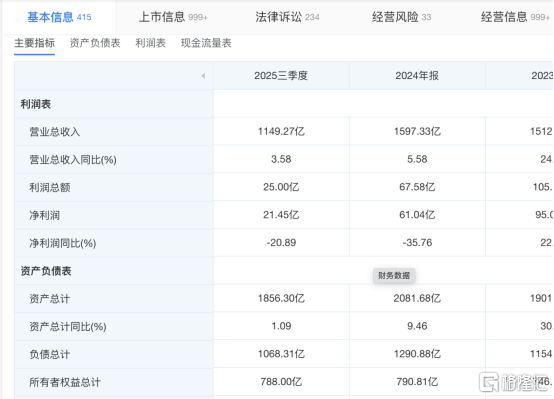Click the 1290.88亿 total liabilities cell
This screenshot has width=554, height=399.
417,354
